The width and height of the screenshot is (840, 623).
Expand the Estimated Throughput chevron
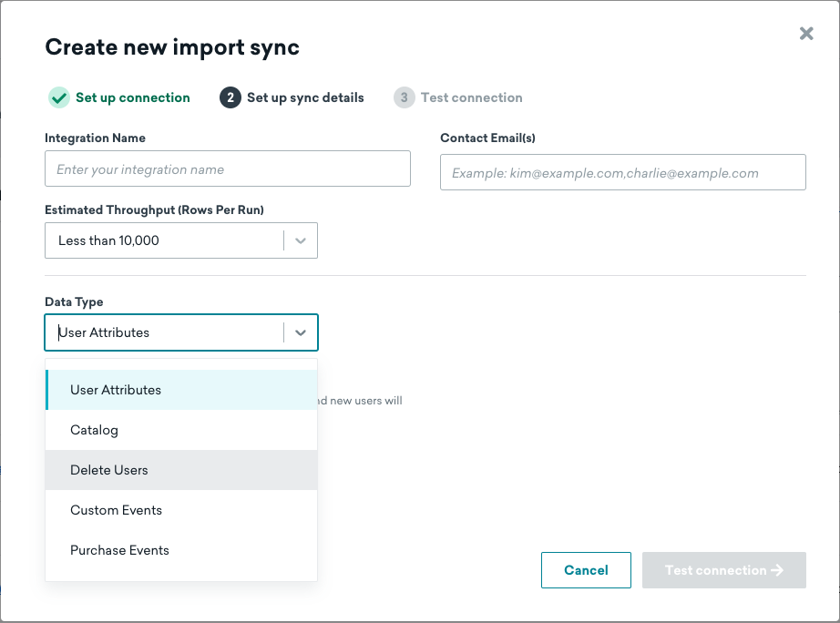click(x=301, y=240)
